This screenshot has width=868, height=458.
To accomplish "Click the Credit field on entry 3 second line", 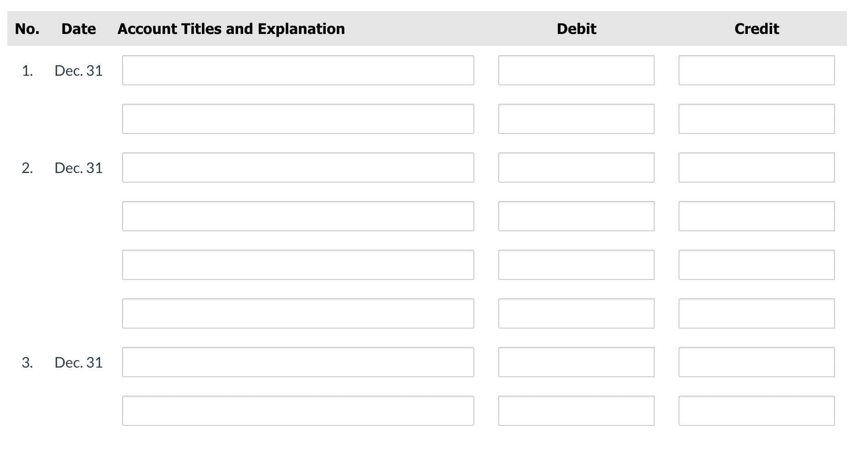I will pos(756,411).
